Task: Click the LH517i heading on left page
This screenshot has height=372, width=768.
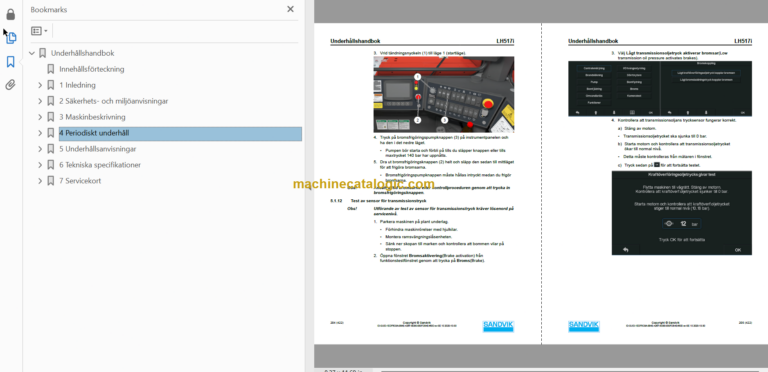Action: (505, 42)
